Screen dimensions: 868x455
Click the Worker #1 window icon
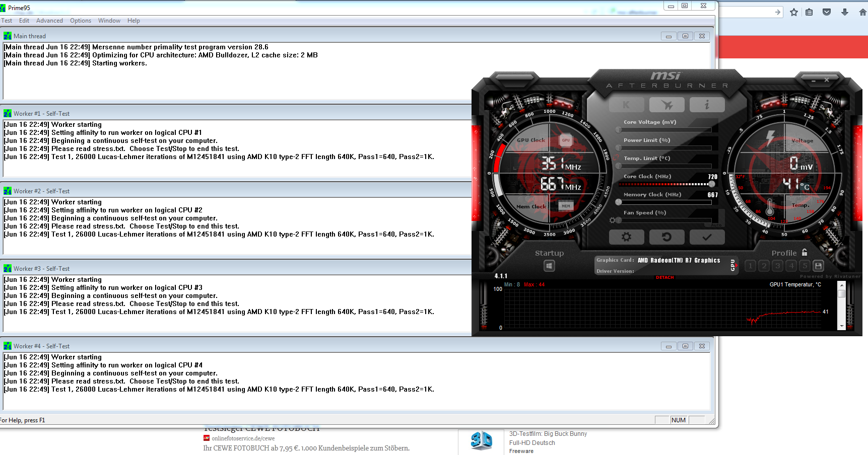tap(8, 113)
